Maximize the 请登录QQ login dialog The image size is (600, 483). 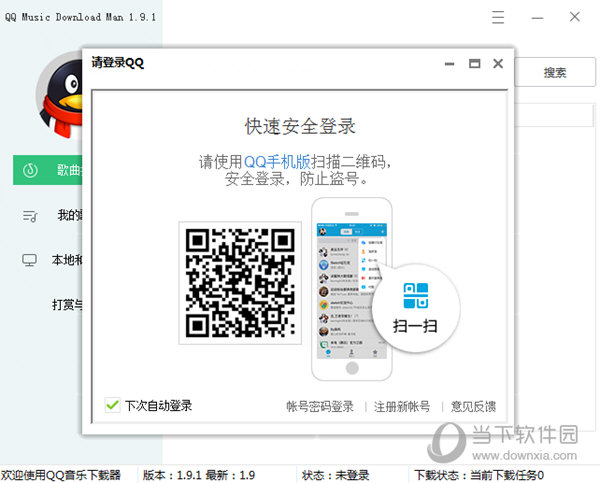coord(474,64)
